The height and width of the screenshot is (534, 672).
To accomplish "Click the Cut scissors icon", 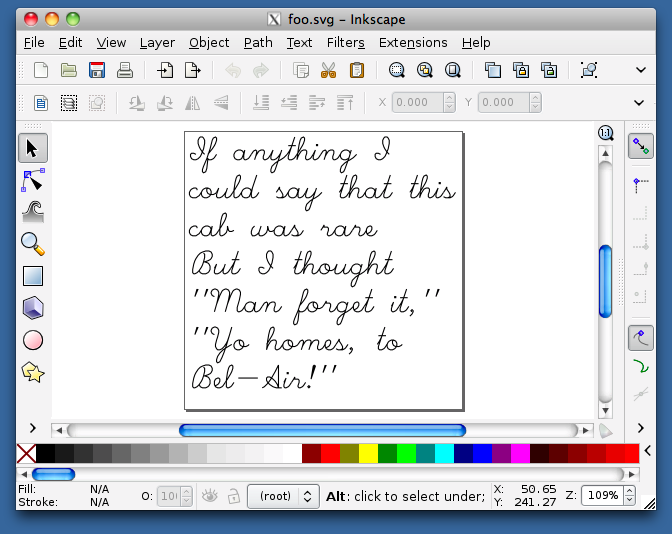I will tap(328, 70).
